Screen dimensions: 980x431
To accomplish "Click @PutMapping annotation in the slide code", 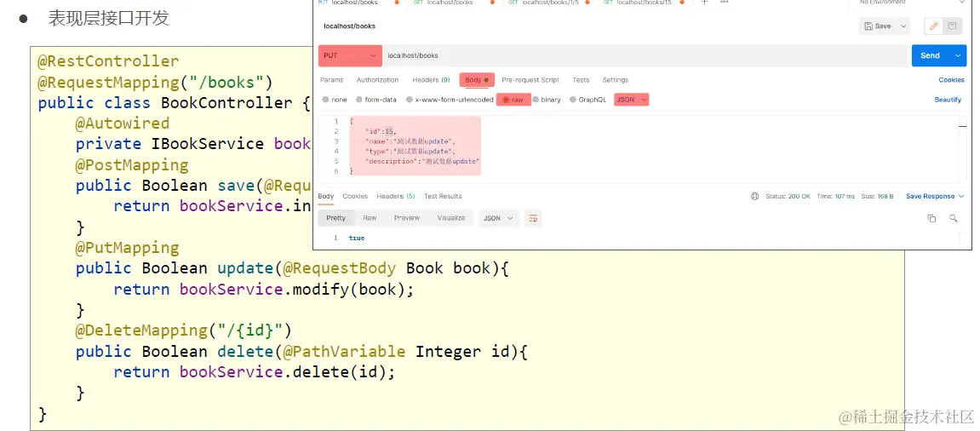I will [x=128, y=248].
